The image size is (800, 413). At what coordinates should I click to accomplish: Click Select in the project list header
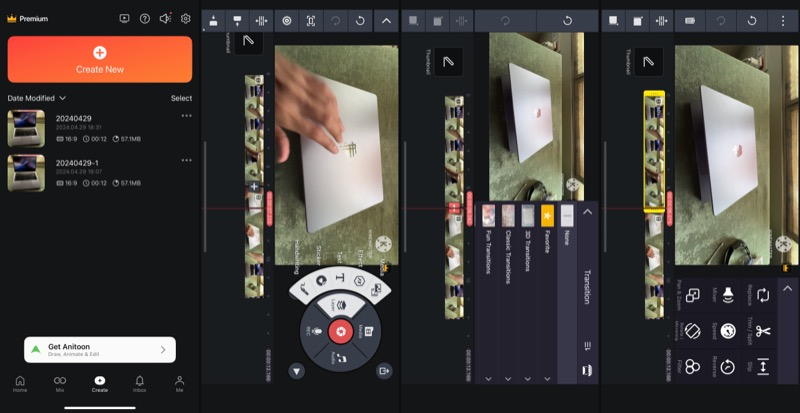coord(181,98)
